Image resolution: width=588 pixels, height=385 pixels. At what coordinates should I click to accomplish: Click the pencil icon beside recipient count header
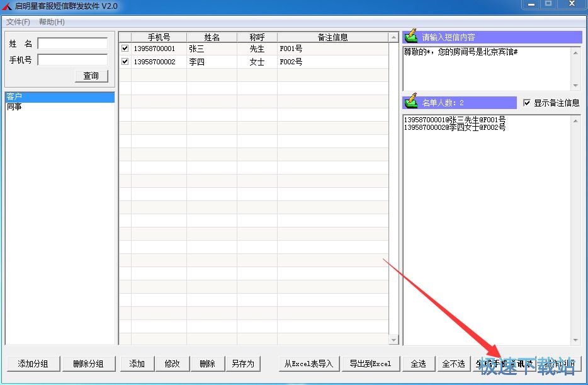[x=411, y=101]
